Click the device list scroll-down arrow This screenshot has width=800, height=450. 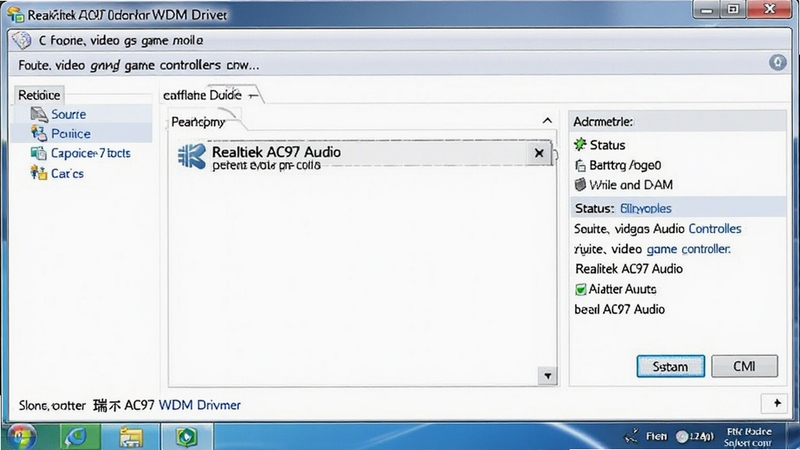547,376
